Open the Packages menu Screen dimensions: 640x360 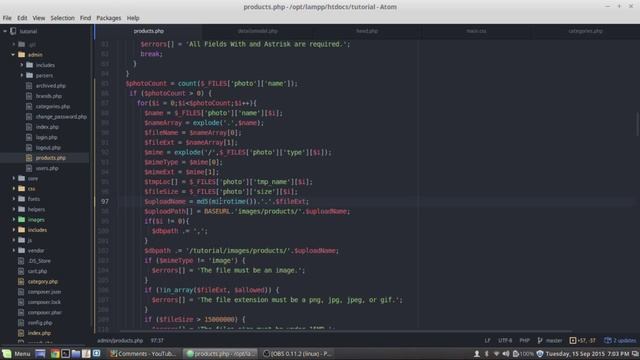pyautogui.click(x=109, y=18)
